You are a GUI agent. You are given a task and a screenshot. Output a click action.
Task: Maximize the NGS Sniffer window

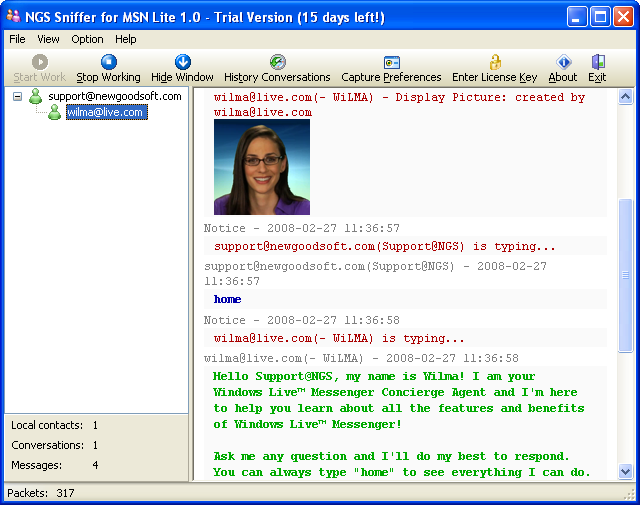(x=600, y=17)
